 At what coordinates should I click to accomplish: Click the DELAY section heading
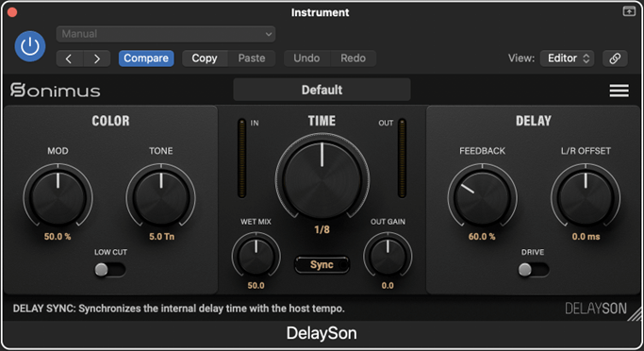[534, 121]
